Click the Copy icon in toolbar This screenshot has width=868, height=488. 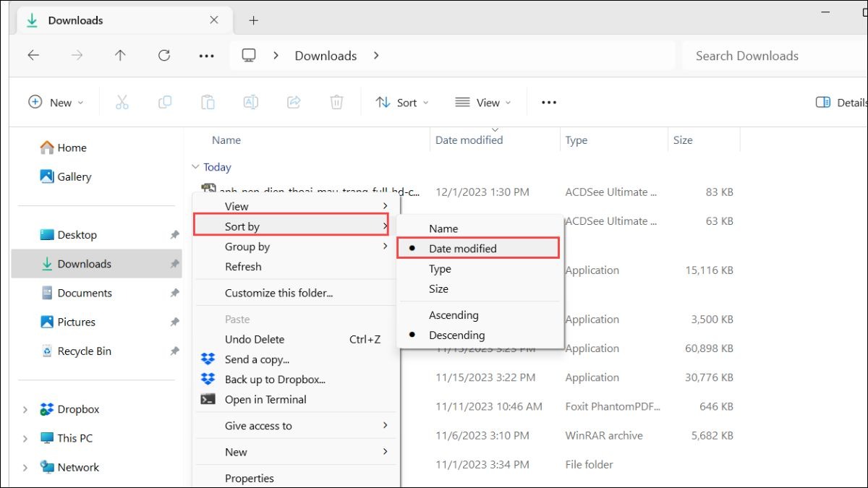pyautogui.click(x=165, y=103)
